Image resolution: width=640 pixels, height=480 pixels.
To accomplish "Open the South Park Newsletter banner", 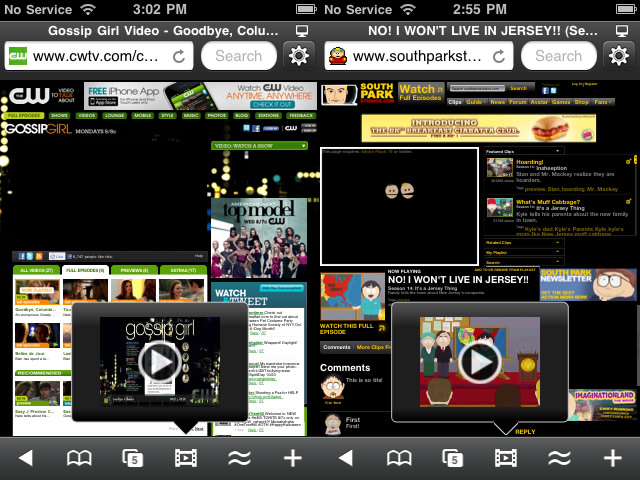I will (588, 285).
